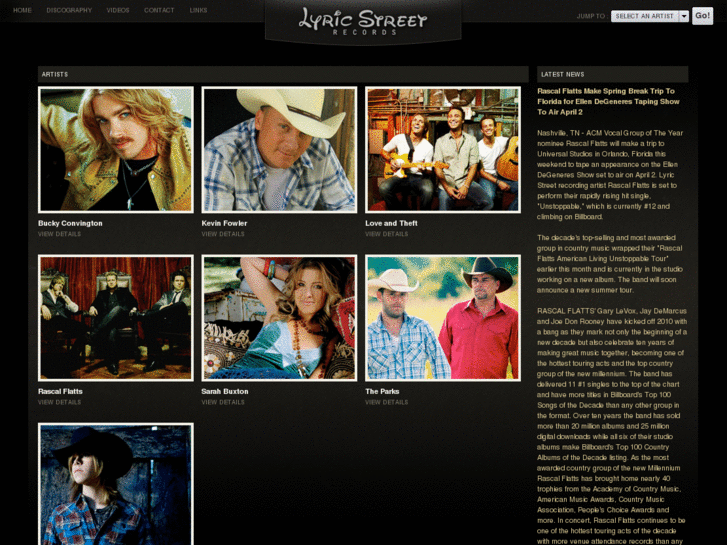The height and width of the screenshot is (545, 727).
Task: Click the 'RASCAL FLATTS' Gary LeVox' paragraph
Action: tap(612, 426)
